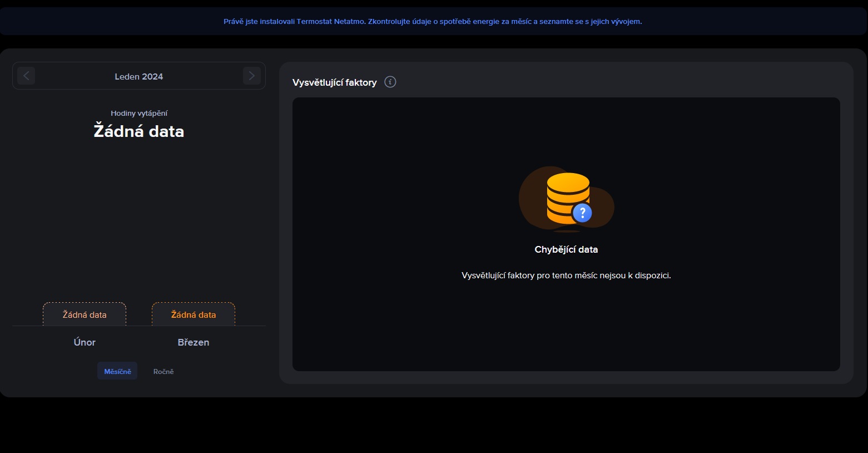Viewport: 868px width, 453px height.
Task: Switch to Ročně view
Action: 163,371
